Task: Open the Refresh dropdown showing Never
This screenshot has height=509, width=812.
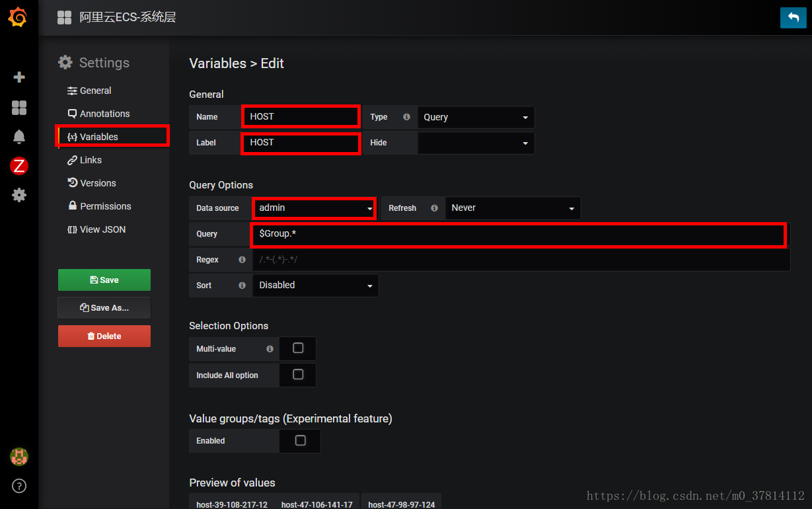Action: coord(513,208)
